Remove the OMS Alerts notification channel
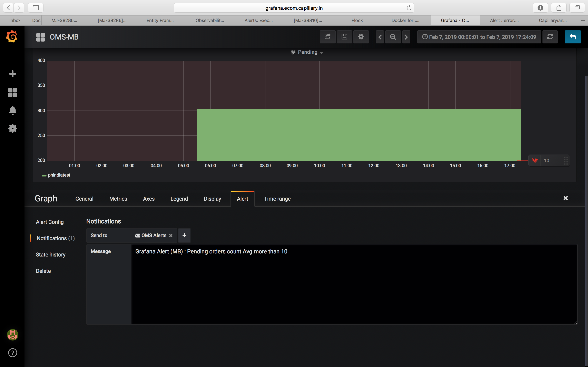This screenshot has height=367, width=588. [171, 235]
